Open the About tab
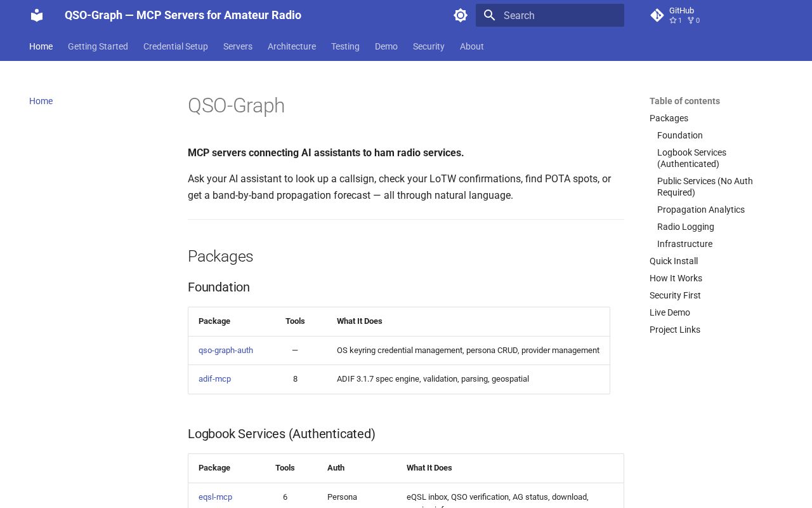The height and width of the screenshot is (508, 812). coord(472,46)
